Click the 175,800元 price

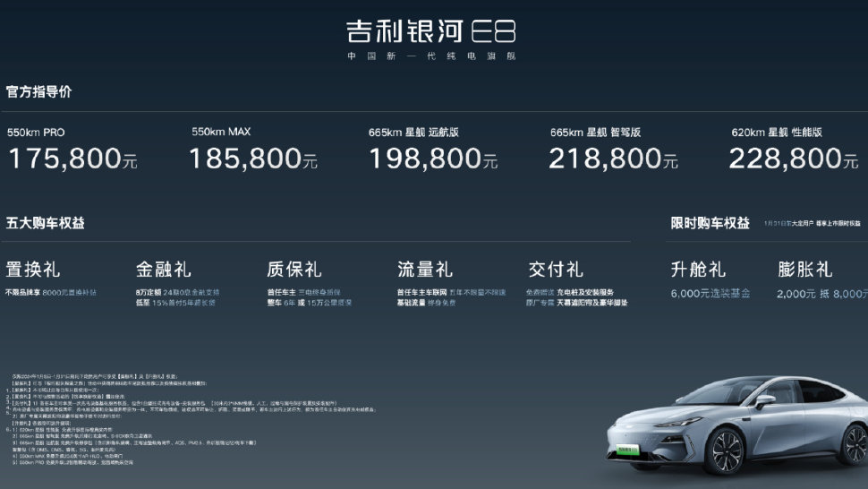pos(72,159)
